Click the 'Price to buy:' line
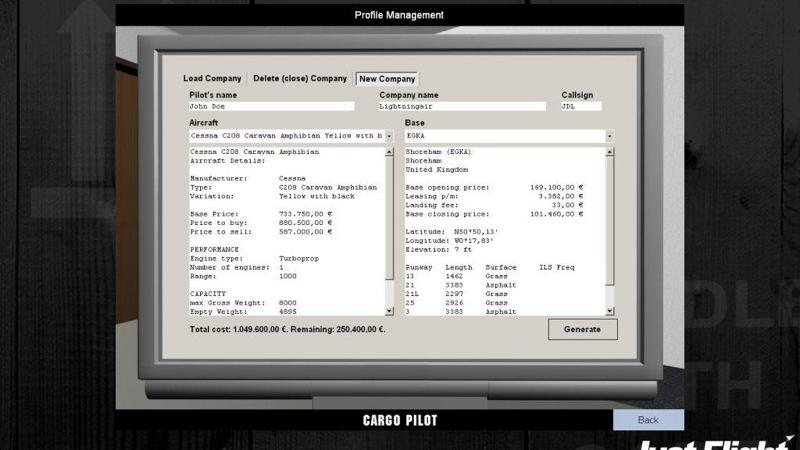The image size is (800, 450). [x=261, y=223]
